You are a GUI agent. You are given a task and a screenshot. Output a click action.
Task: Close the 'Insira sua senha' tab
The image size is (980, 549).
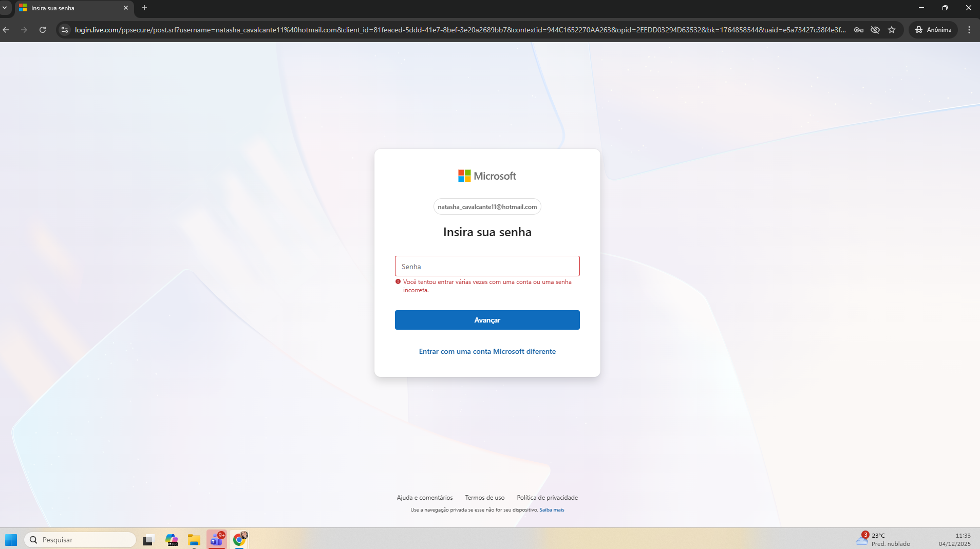[x=126, y=8]
